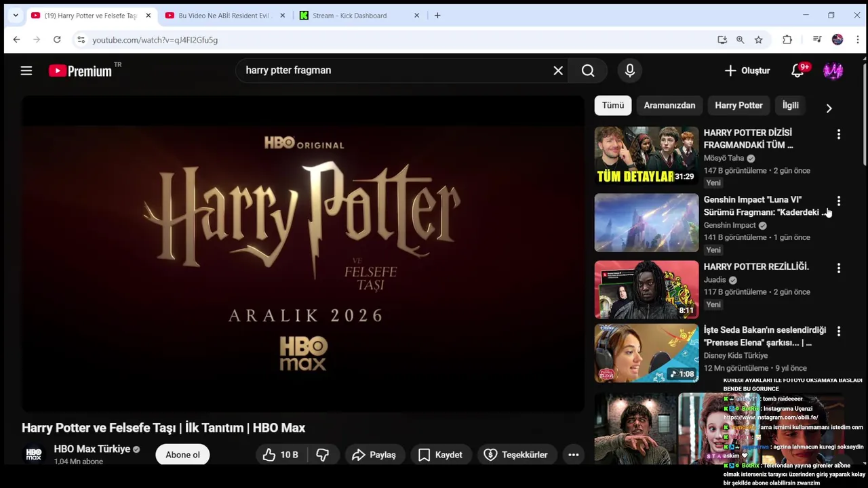
Task: Bookmark this page with star icon
Action: pos(759,40)
